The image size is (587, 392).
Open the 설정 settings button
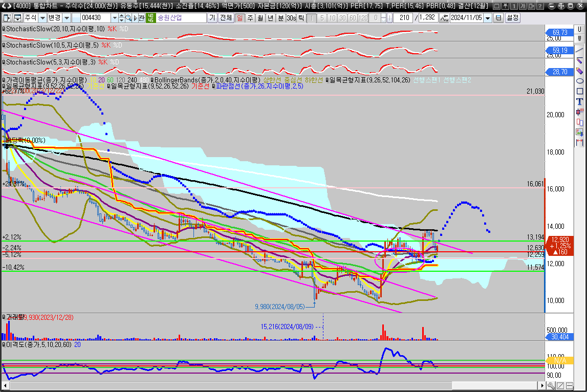(512, 17)
